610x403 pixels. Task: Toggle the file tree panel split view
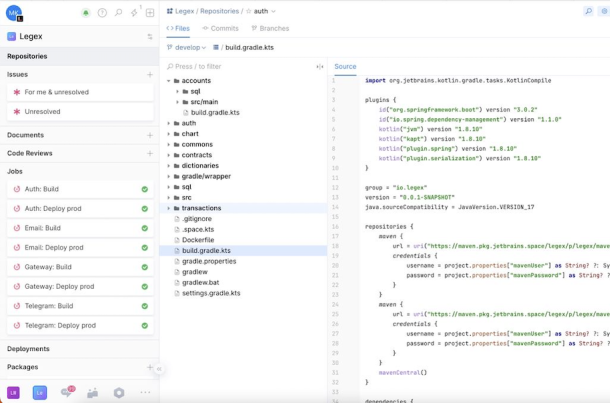[320, 66]
